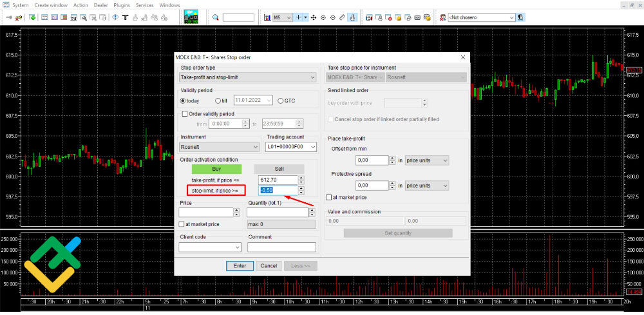The height and width of the screenshot is (315, 644).
Task: Open the crosshair tool dropdown arrow
Action: tap(305, 17)
